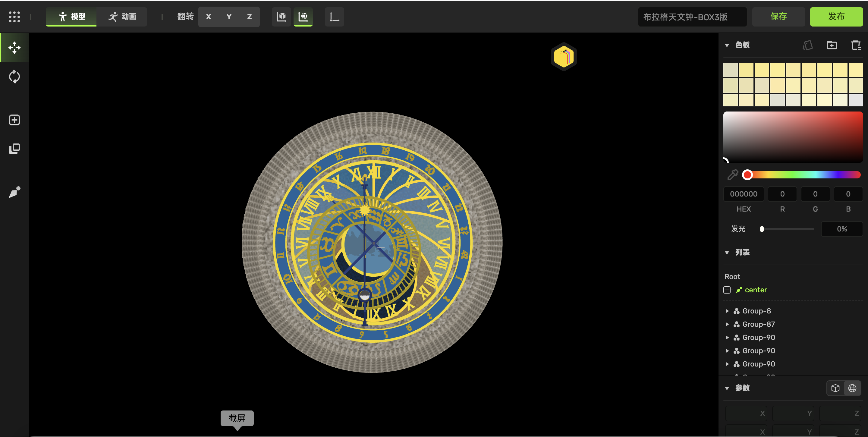Click the delete palette trash icon

[856, 45]
